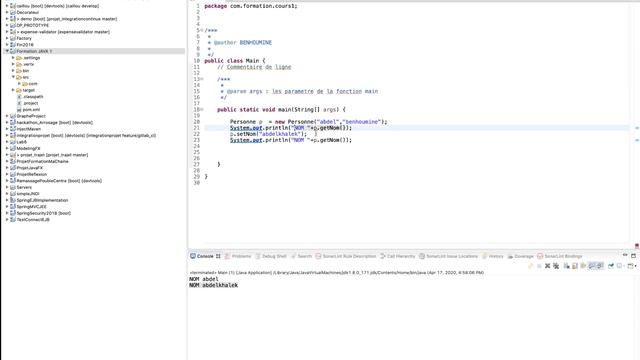Select the simpleJNDI project
Image resolution: width=640 pixels, height=360 pixels.
28,194
